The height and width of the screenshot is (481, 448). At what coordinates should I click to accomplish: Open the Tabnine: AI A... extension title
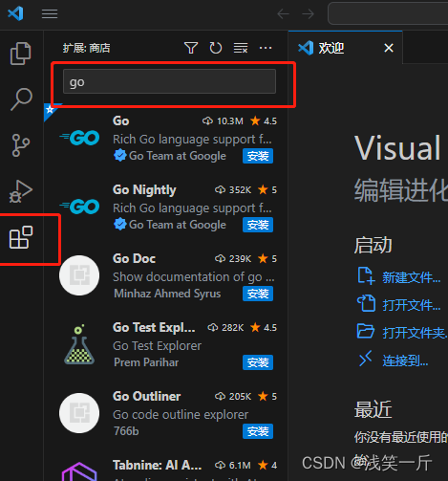tap(157, 465)
